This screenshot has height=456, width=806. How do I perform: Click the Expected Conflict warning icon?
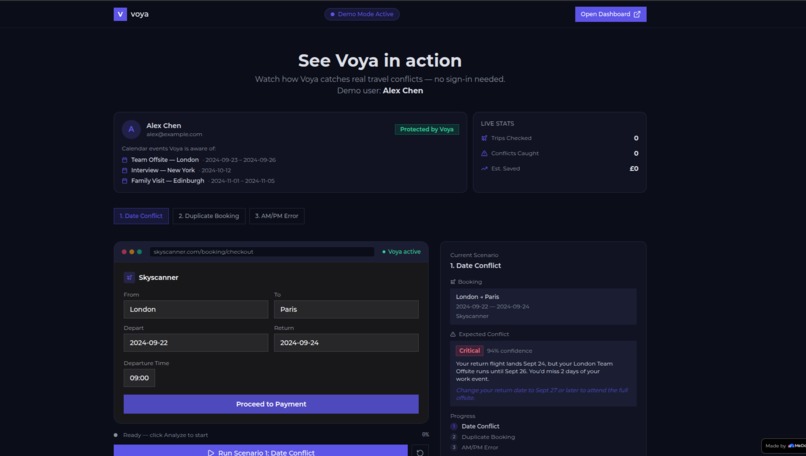453,334
